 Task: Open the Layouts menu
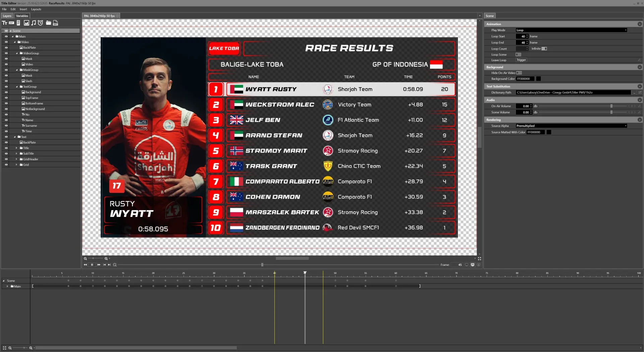pos(36,9)
